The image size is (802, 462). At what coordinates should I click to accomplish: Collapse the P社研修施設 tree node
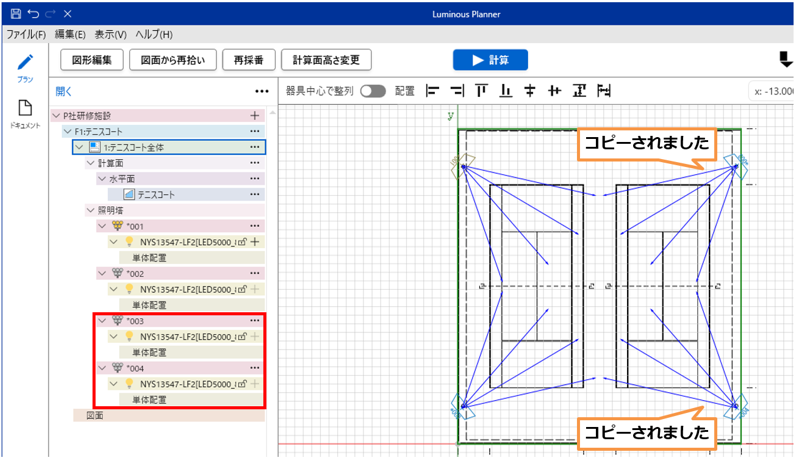(x=58, y=116)
